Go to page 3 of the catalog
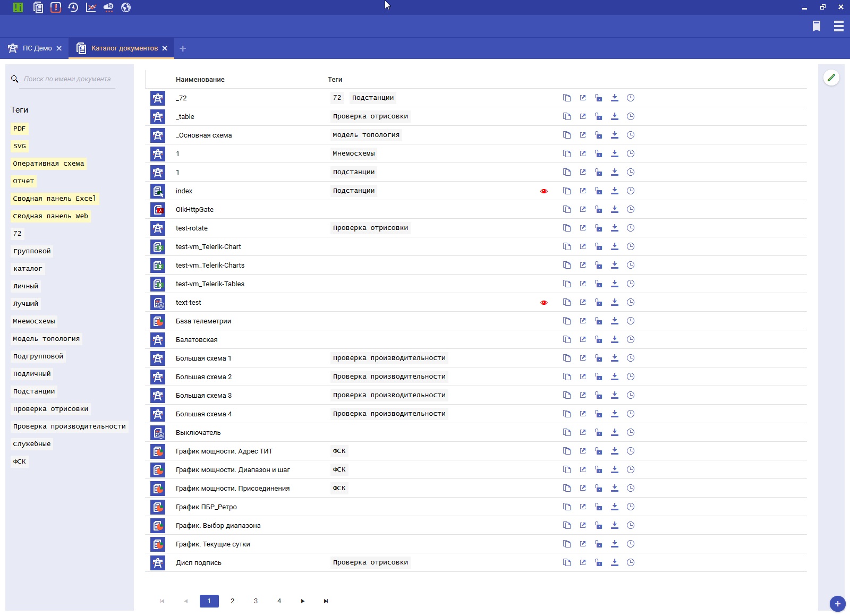The width and height of the screenshot is (850, 616). [256, 601]
